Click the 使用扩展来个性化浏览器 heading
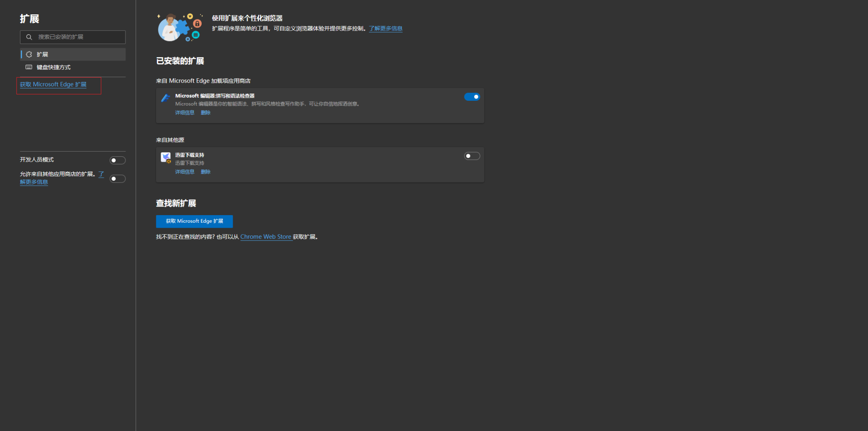 247,18
